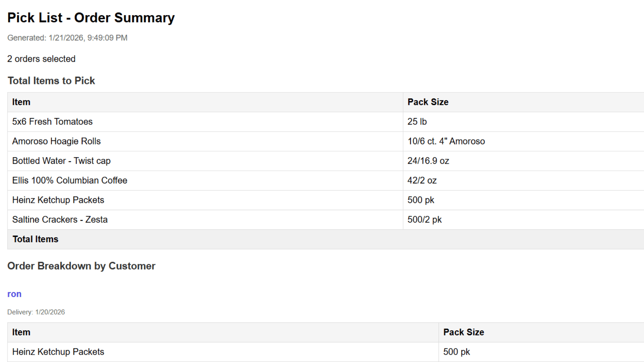Select the 5x6 Fresh Tomatoes row
Screen dimensions: 644x362
52,122
